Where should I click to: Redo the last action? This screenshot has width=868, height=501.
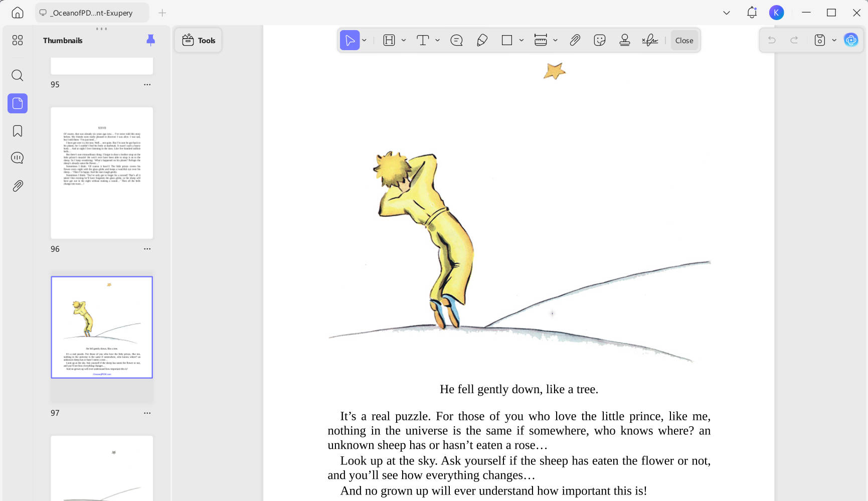click(794, 40)
